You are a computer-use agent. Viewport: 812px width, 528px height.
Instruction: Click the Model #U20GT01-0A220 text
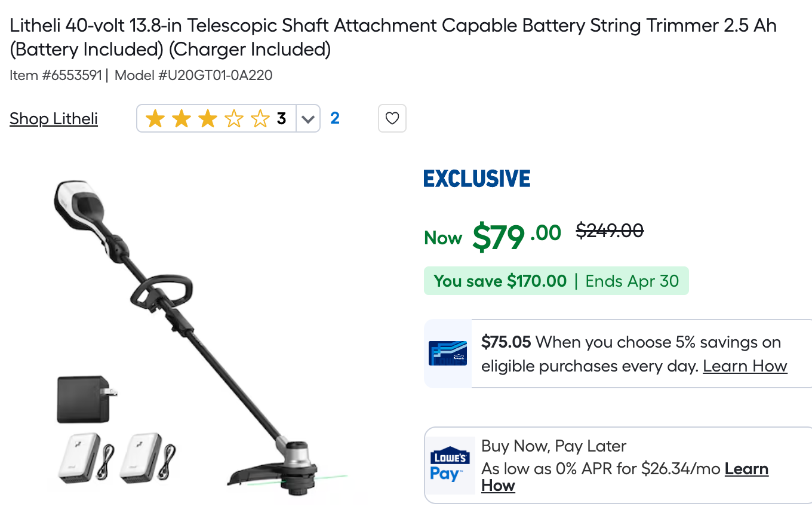(x=194, y=75)
